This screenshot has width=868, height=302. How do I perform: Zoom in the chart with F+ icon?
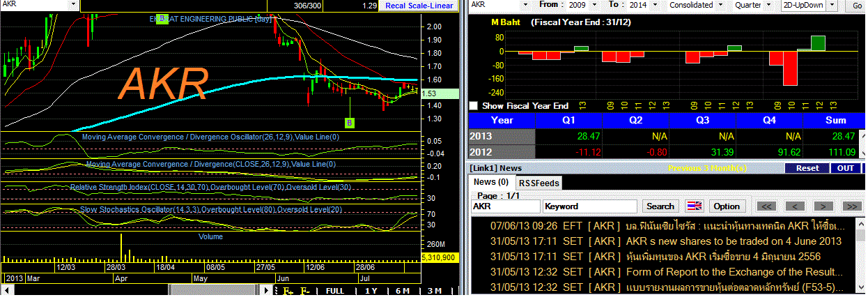point(288,292)
